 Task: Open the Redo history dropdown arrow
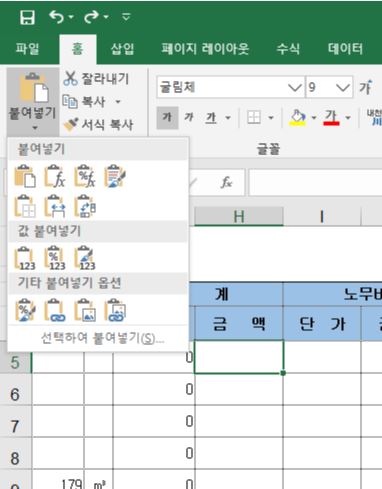106,17
